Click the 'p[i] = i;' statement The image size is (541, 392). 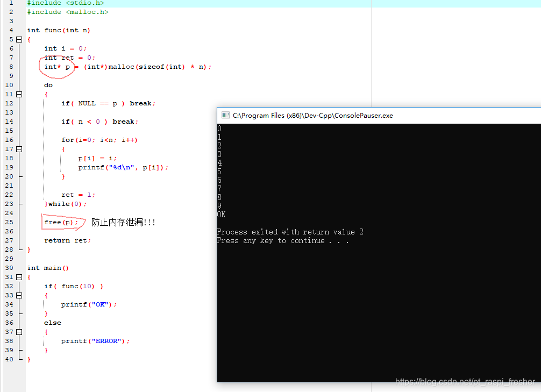pyautogui.click(x=97, y=159)
